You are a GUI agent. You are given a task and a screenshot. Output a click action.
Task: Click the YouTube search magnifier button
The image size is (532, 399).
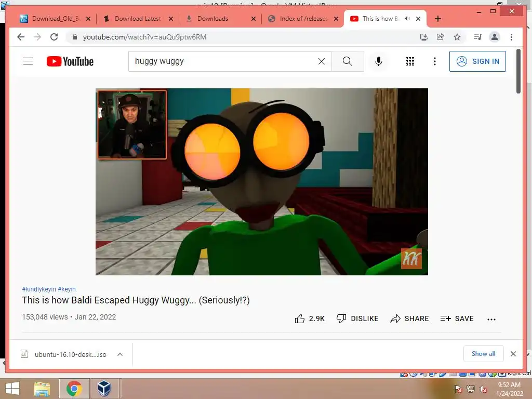click(x=348, y=61)
